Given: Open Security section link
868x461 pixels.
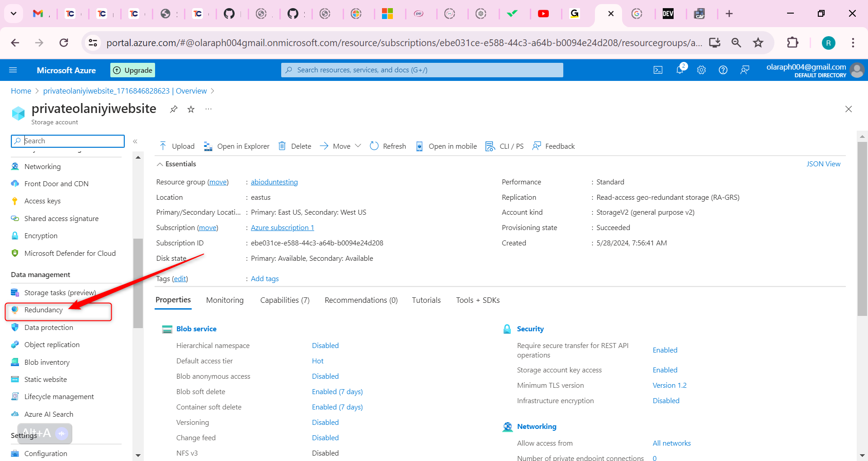Looking at the screenshot, I should pyautogui.click(x=530, y=329).
